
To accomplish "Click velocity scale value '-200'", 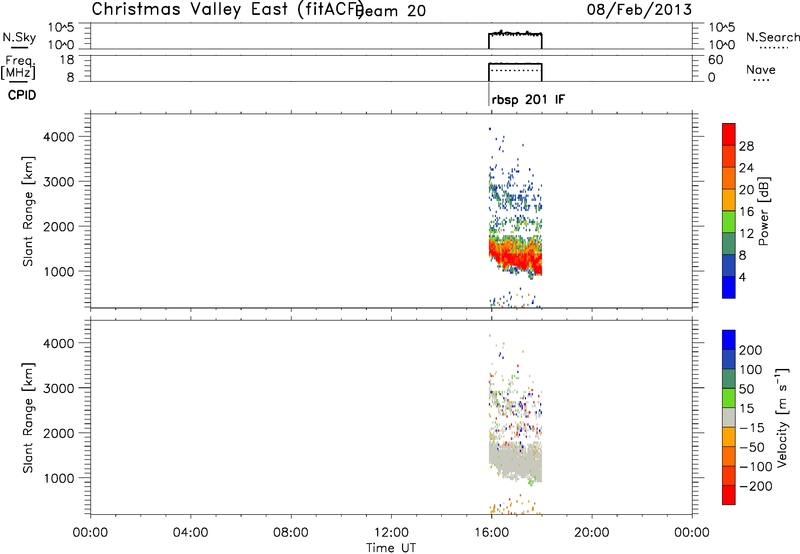I will [x=756, y=486].
